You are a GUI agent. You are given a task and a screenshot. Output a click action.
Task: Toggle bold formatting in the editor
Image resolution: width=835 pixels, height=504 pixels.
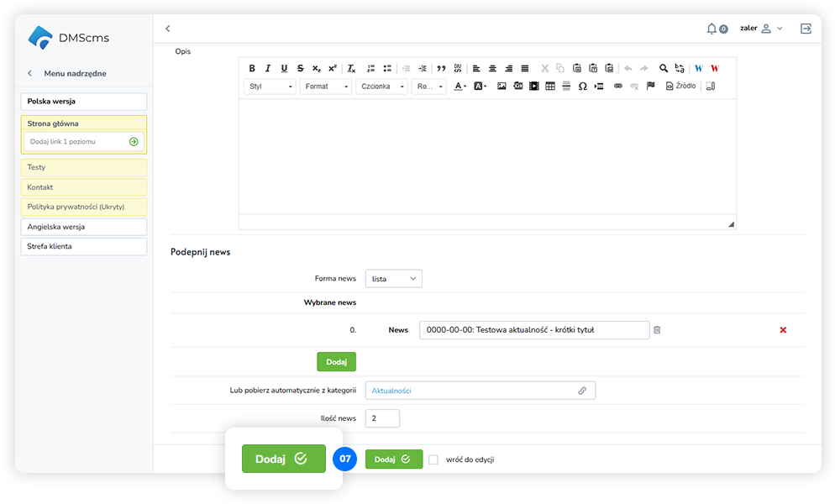point(252,69)
